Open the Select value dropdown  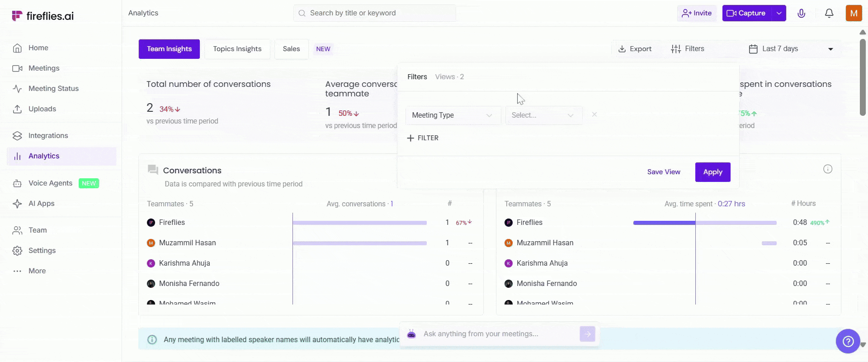pyautogui.click(x=543, y=115)
